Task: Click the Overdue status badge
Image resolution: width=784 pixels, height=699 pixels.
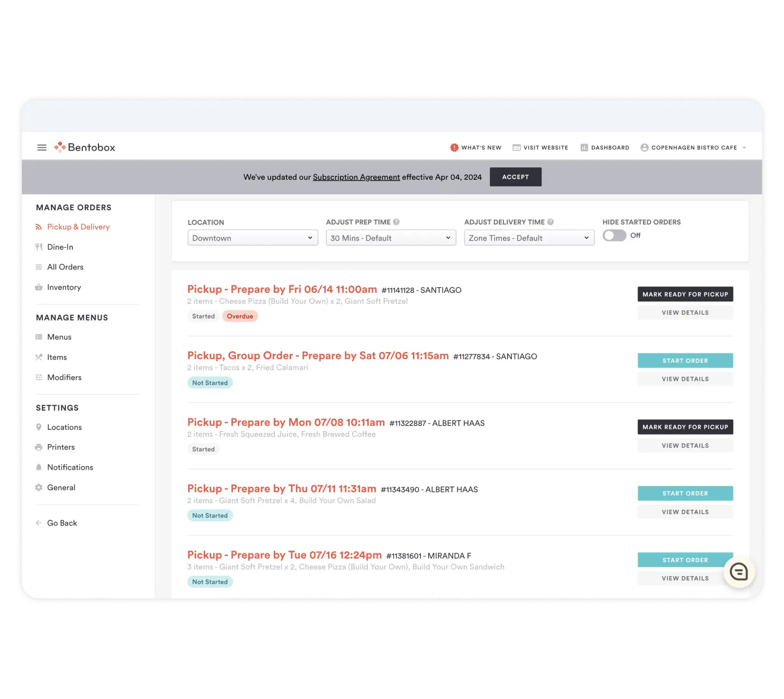Action: [240, 316]
